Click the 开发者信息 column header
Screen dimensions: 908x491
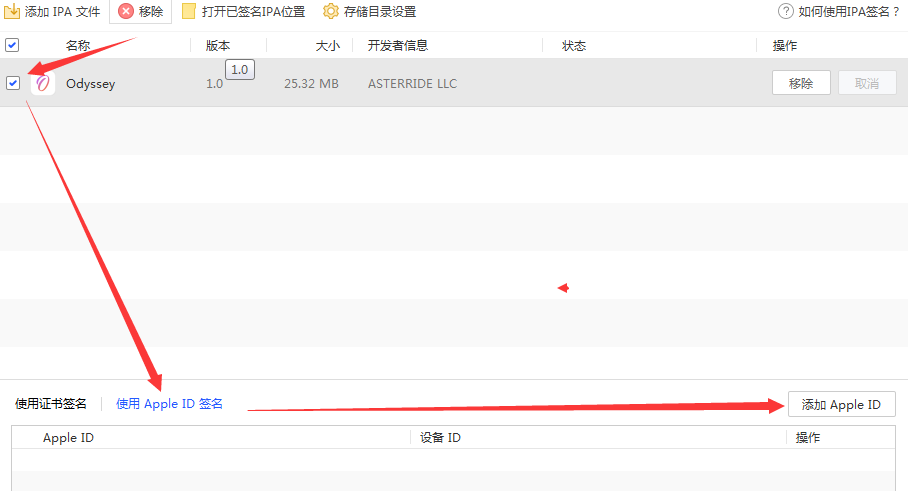pos(398,46)
